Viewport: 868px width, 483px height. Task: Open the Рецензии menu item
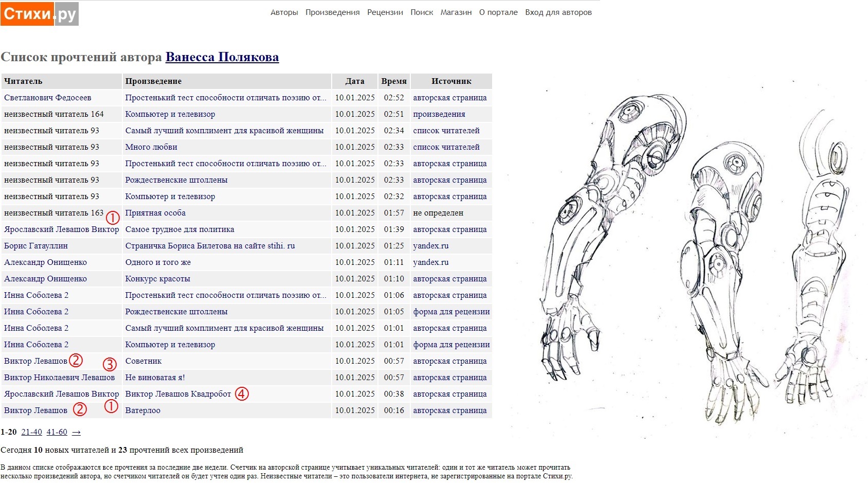click(385, 12)
